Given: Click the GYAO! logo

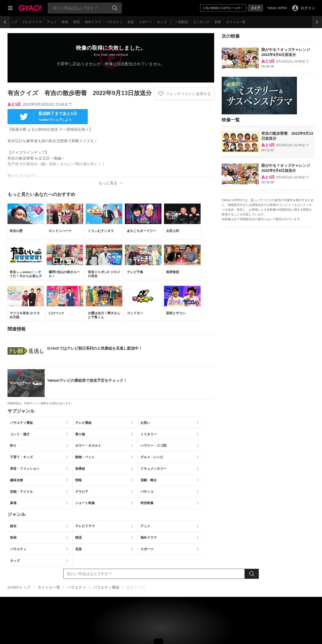Looking at the screenshot, I should tap(30, 8).
